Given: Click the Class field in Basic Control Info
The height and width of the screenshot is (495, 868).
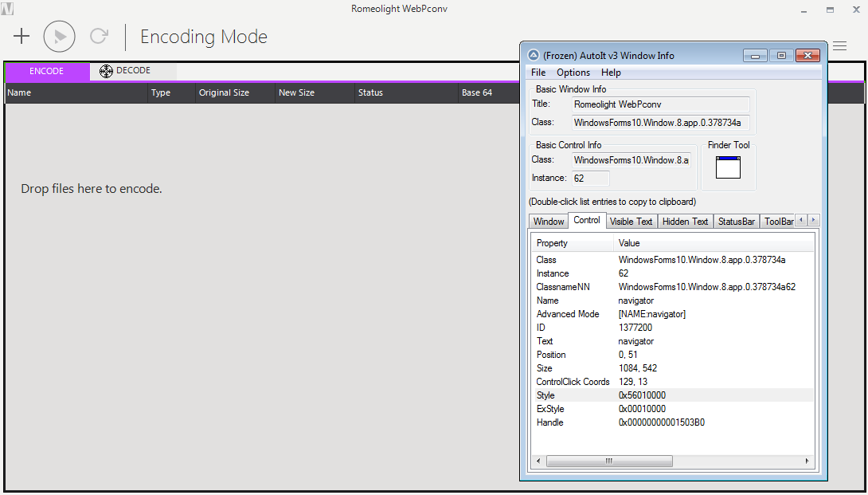Looking at the screenshot, I should 631,160.
